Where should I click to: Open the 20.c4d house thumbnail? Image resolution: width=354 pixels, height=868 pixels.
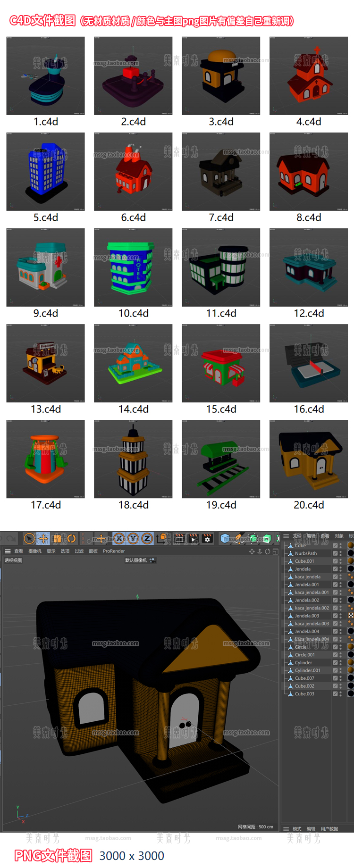309,459
